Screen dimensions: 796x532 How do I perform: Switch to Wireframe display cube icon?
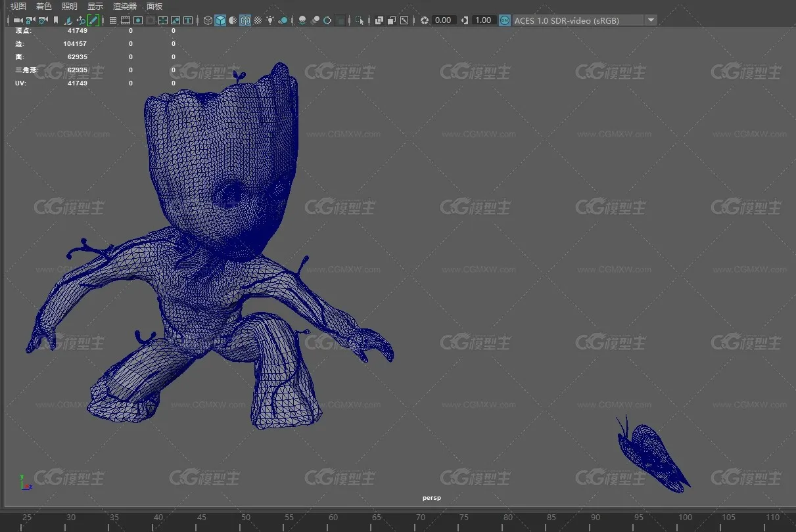coord(208,20)
